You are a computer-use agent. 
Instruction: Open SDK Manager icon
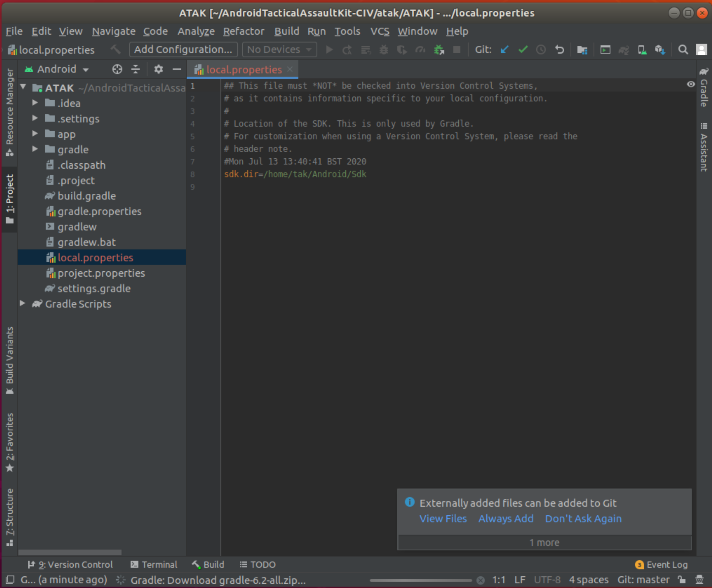point(660,50)
